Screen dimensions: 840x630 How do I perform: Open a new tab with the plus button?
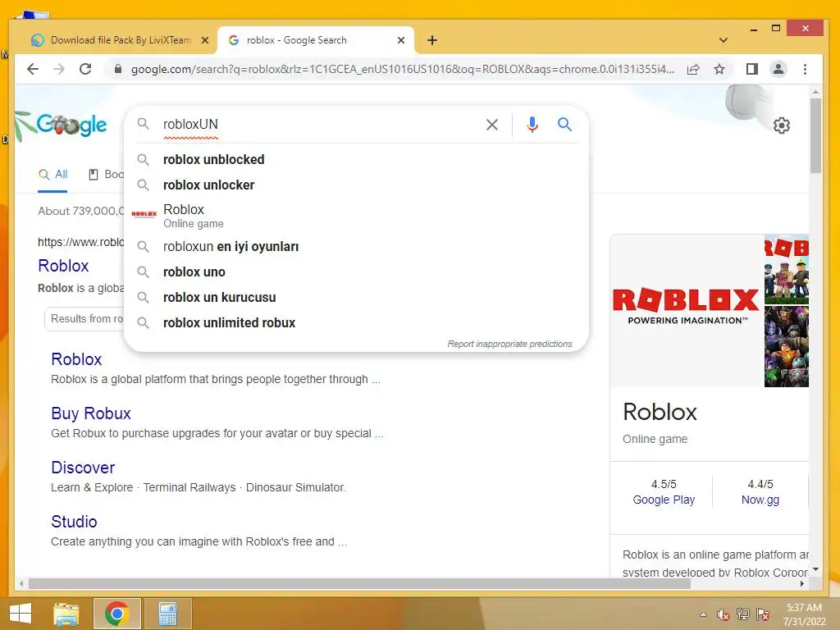click(432, 40)
